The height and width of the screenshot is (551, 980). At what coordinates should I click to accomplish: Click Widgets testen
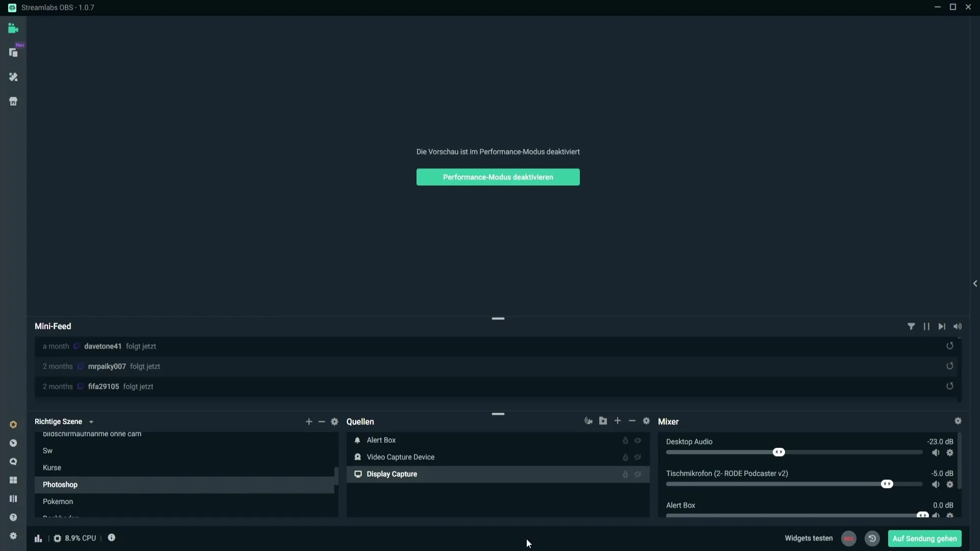pos(808,538)
